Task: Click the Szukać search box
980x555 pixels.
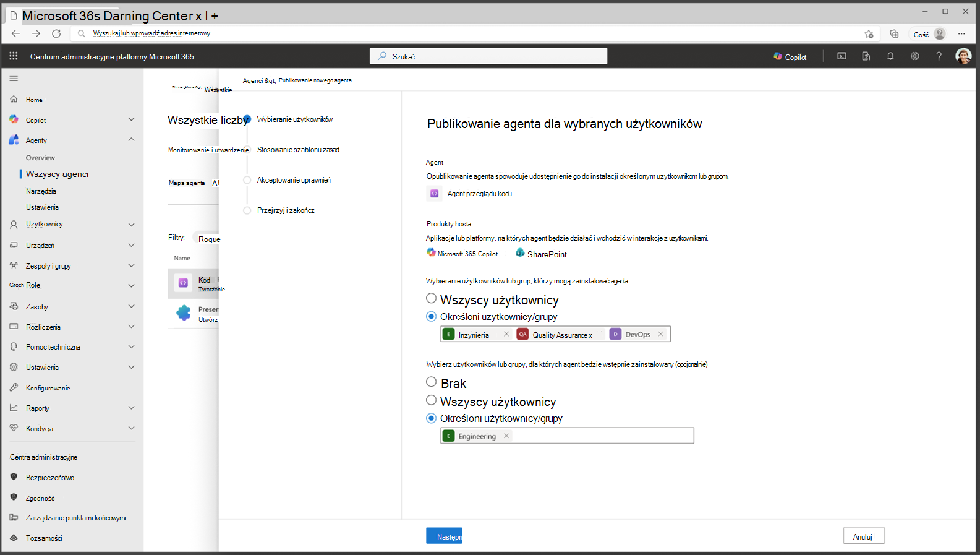Action: pos(488,56)
